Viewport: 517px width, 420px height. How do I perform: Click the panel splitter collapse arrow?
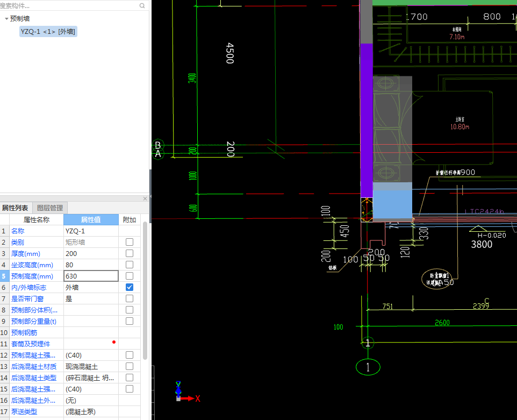point(150,196)
